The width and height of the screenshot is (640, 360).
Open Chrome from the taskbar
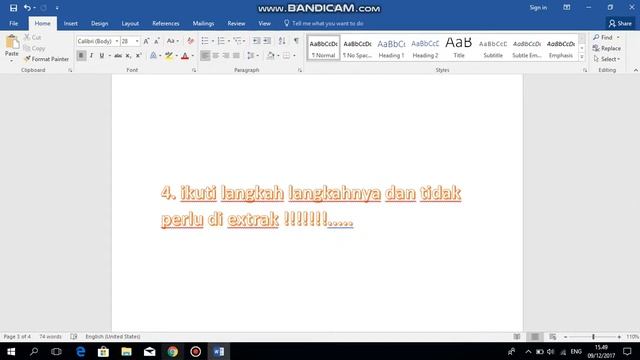(173, 351)
